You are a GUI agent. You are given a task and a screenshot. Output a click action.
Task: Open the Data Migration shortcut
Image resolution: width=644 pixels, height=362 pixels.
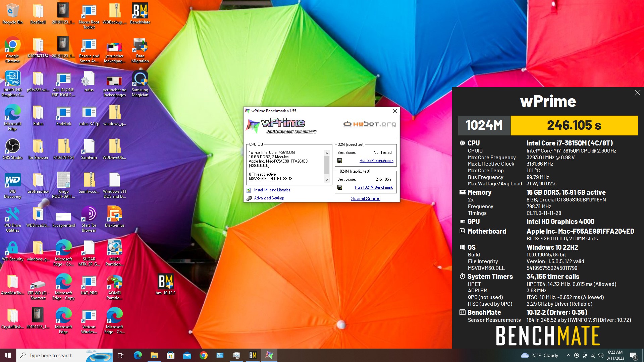pos(140,50)
